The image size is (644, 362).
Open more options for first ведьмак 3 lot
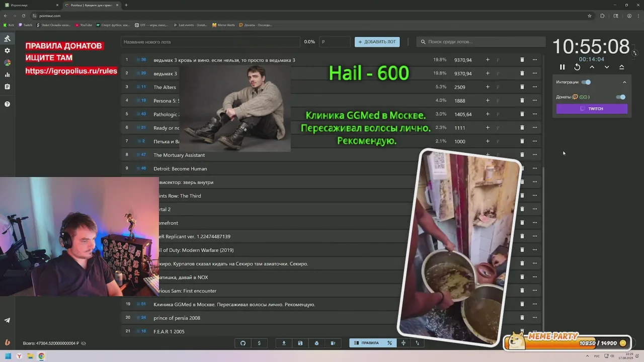tap(535, 60)
